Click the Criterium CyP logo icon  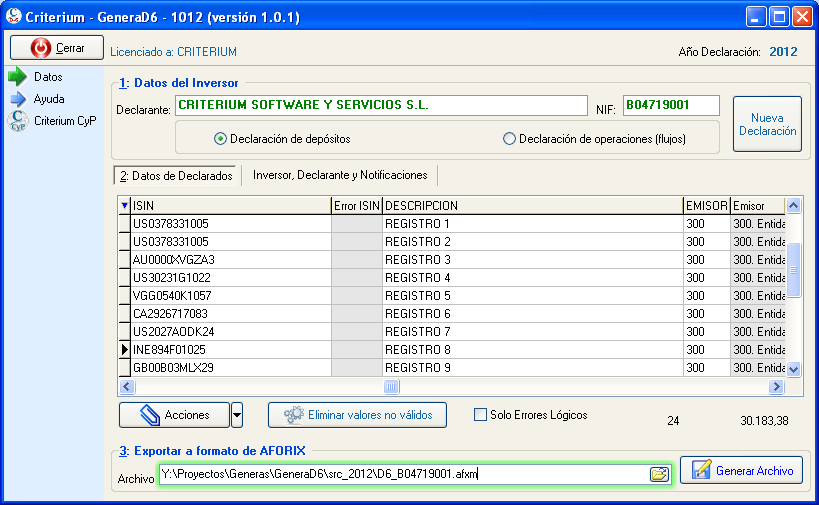point(18,121)
